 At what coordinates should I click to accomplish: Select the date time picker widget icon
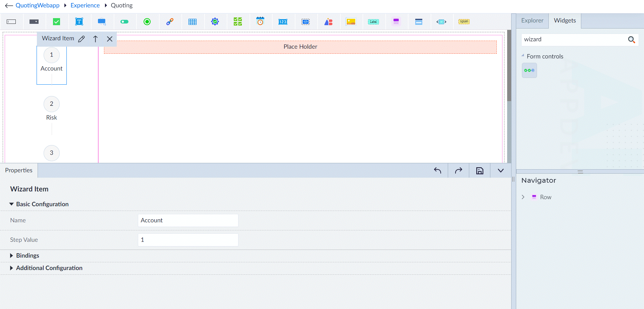pyautogui.click(x=260, y=21)
